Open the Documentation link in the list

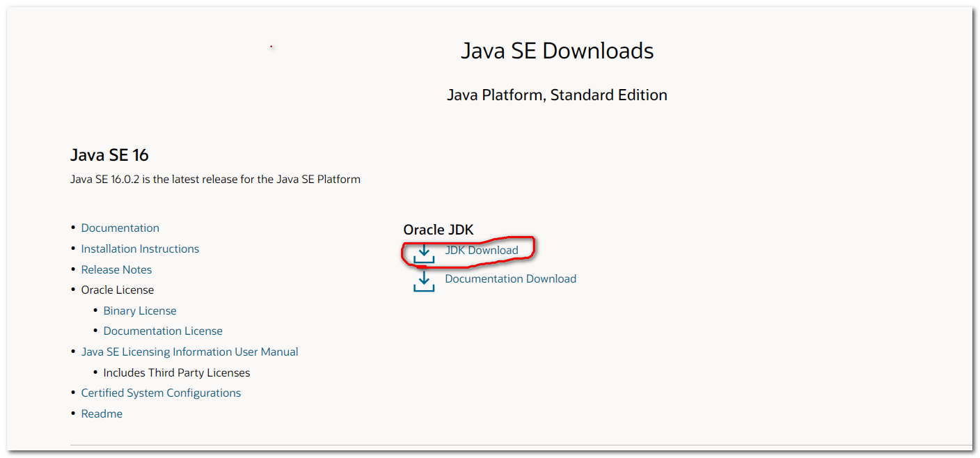click(120, 228)
